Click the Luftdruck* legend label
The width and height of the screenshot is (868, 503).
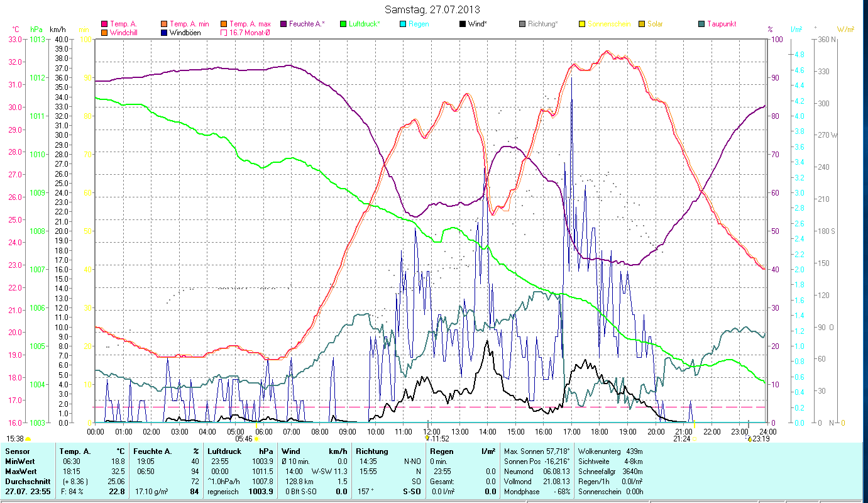pos(365,24)
